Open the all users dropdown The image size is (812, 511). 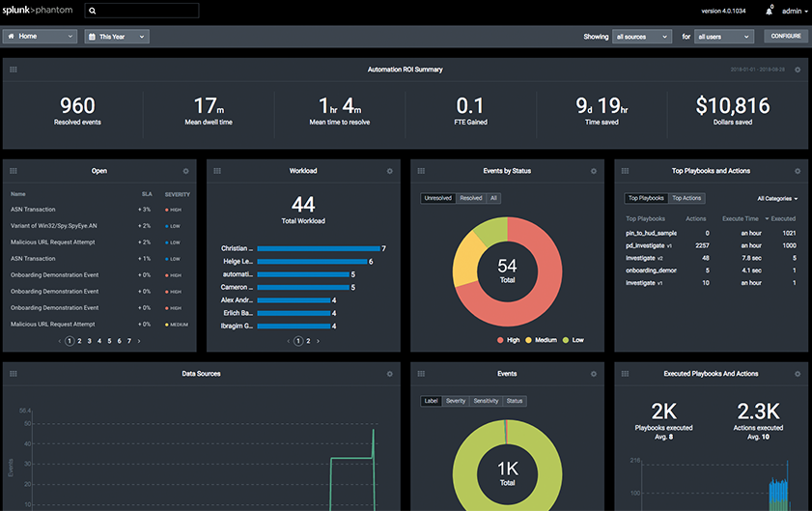point(723,37)
